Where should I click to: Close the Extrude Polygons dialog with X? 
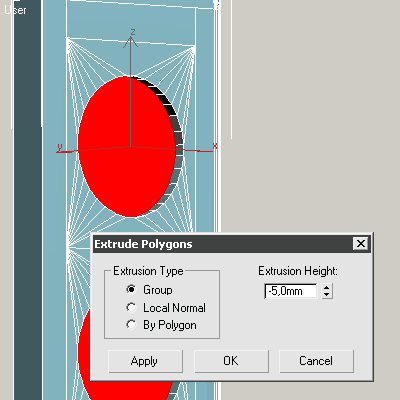coord(361,244)
